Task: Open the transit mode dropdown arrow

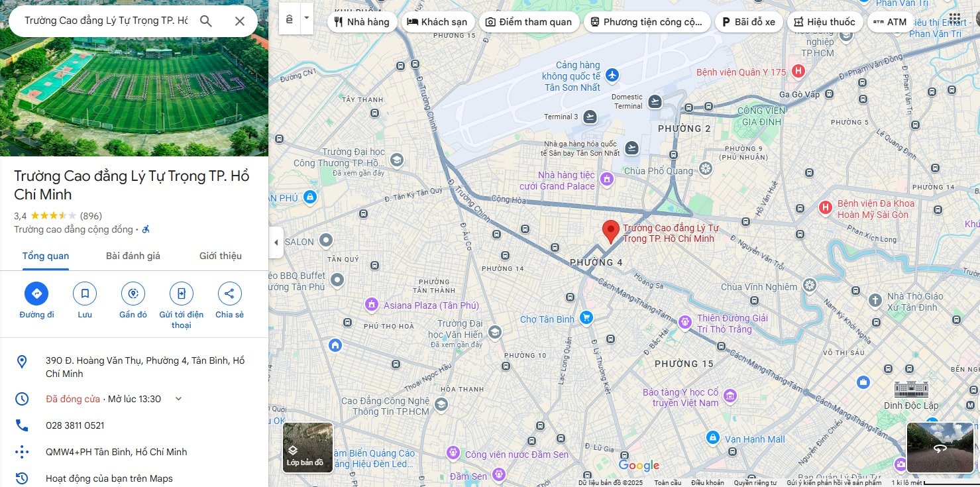Action: point(306,20)
